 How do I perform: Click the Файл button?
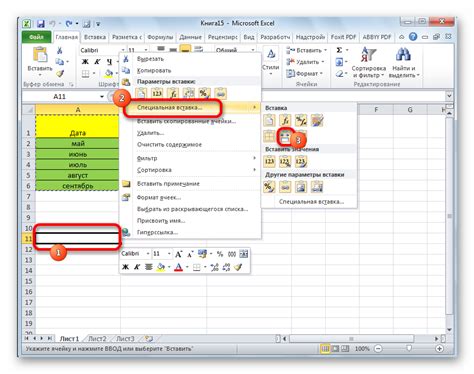pyautogui.click(x=36, y=37)
